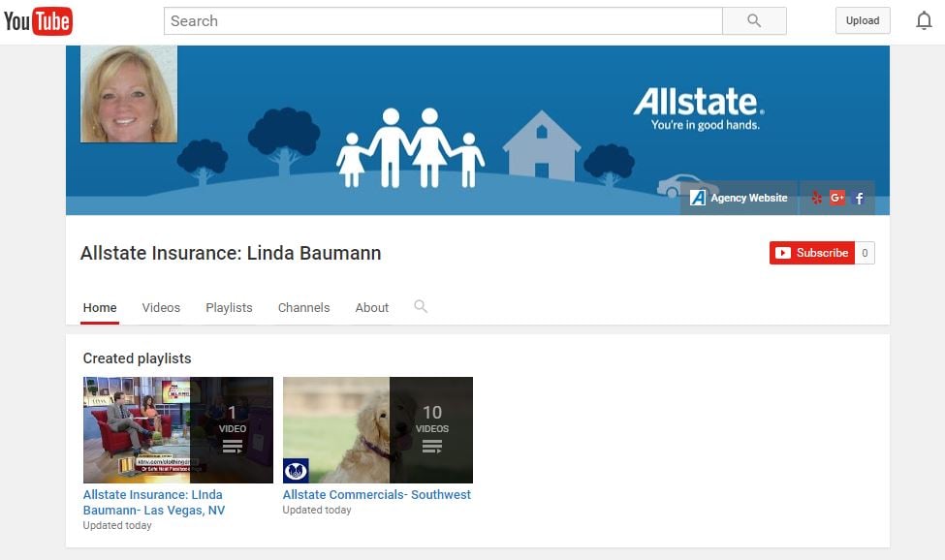Click the Allstate badge on the dog thumbnail
The height and width of the screenshot is (560, 945).
[x=296, y=470]
